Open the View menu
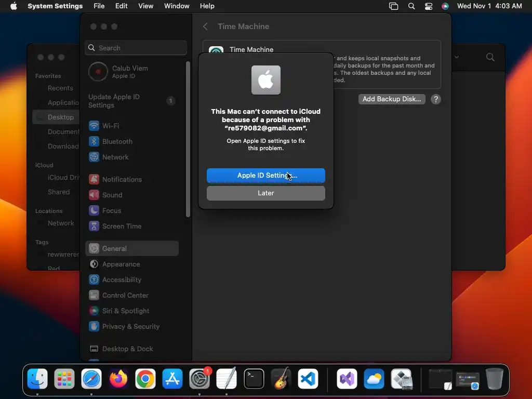The height and width of the screenshot is (399, 532). pos(145,6)
